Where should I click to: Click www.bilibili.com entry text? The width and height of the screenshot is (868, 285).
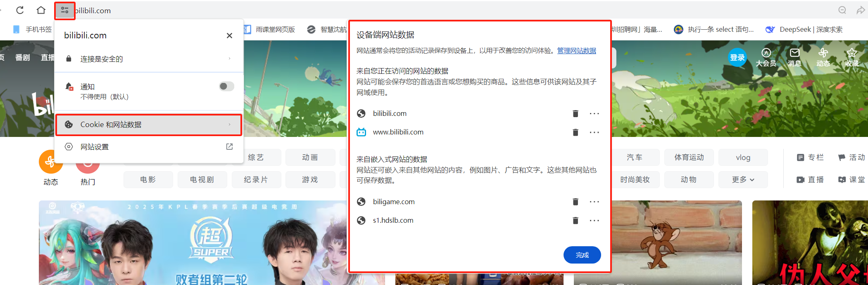[398, 132]
